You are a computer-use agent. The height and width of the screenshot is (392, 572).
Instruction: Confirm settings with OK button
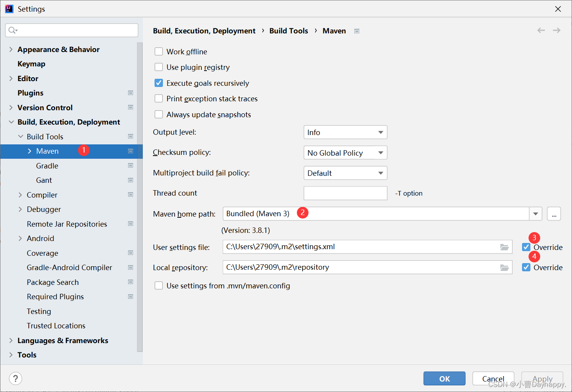click(444, 378)
